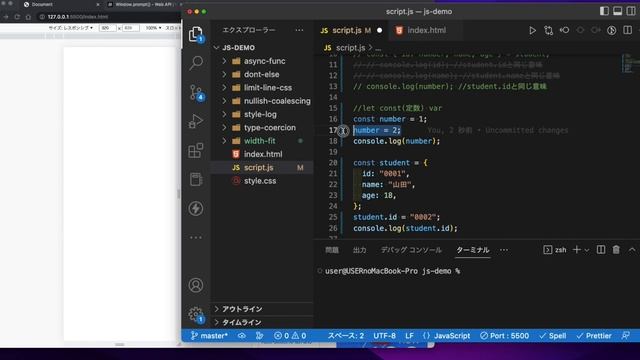Select the ターミナル panel tab

pyautogui.click(x=473, y=250)
